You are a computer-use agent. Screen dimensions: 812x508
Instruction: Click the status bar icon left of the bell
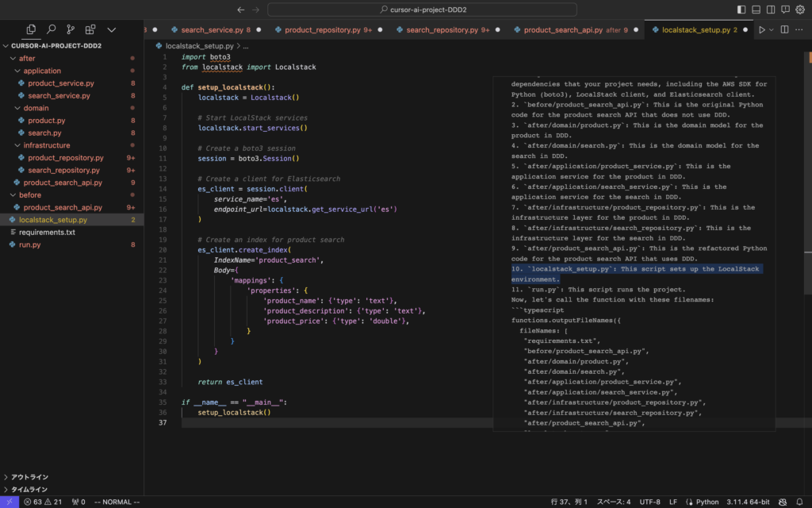(x=783, y=502)
